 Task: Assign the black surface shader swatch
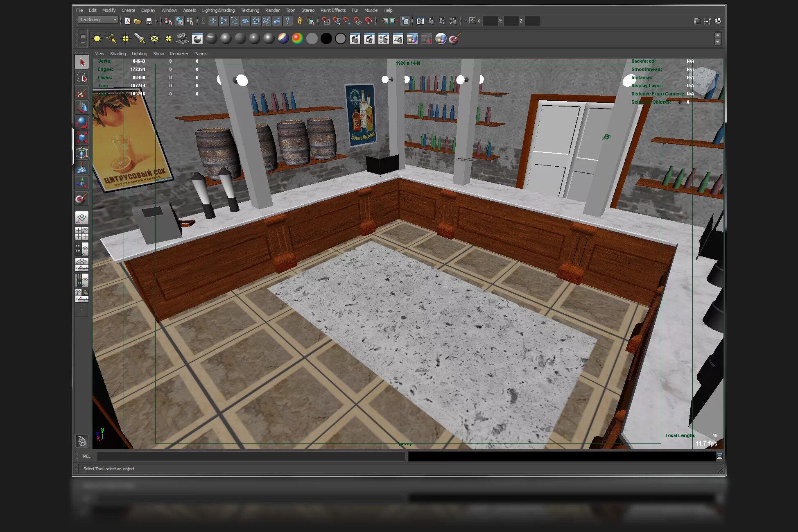pyautogui.click(x=326, y=39)
